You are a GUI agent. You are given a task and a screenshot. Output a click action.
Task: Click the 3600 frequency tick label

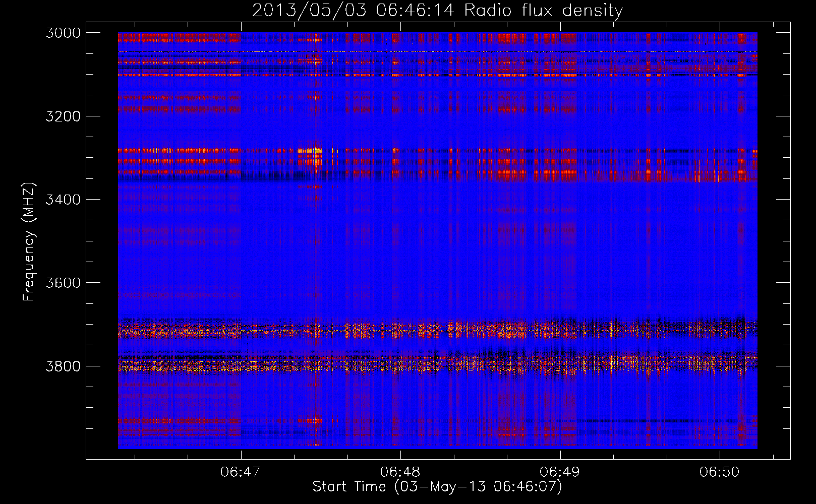[x=63, y=283]
